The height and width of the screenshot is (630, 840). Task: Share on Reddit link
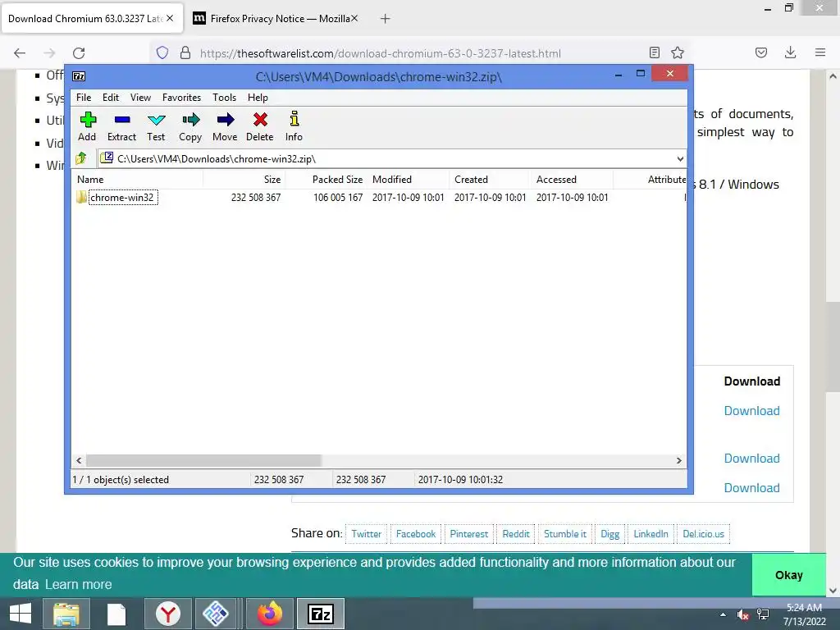516,533
